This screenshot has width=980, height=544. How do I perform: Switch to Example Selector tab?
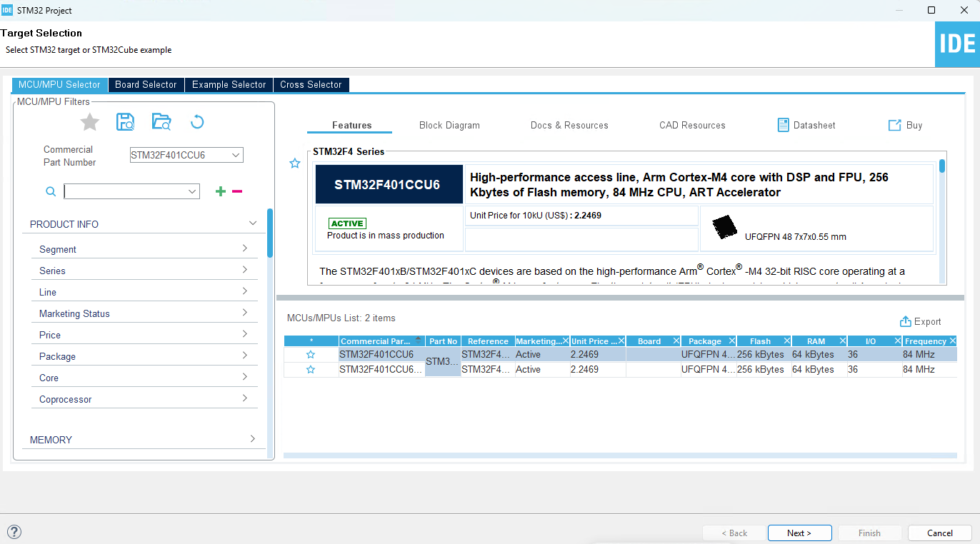[229, 84]
